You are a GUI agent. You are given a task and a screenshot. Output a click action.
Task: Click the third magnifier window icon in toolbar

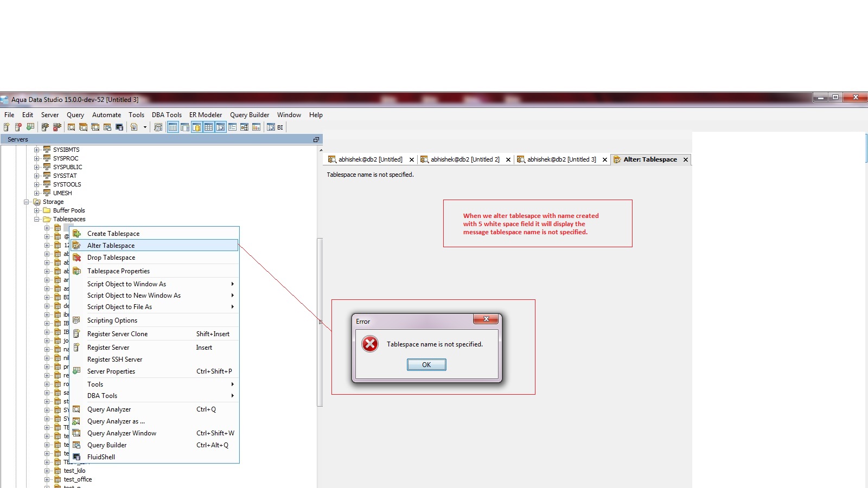[x=95, y=127]
